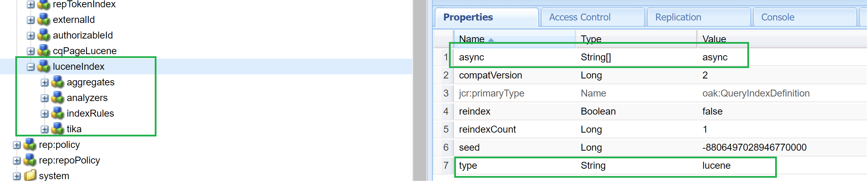Click the value oak:QueryIndexDefinition

(x=756, y=93)
